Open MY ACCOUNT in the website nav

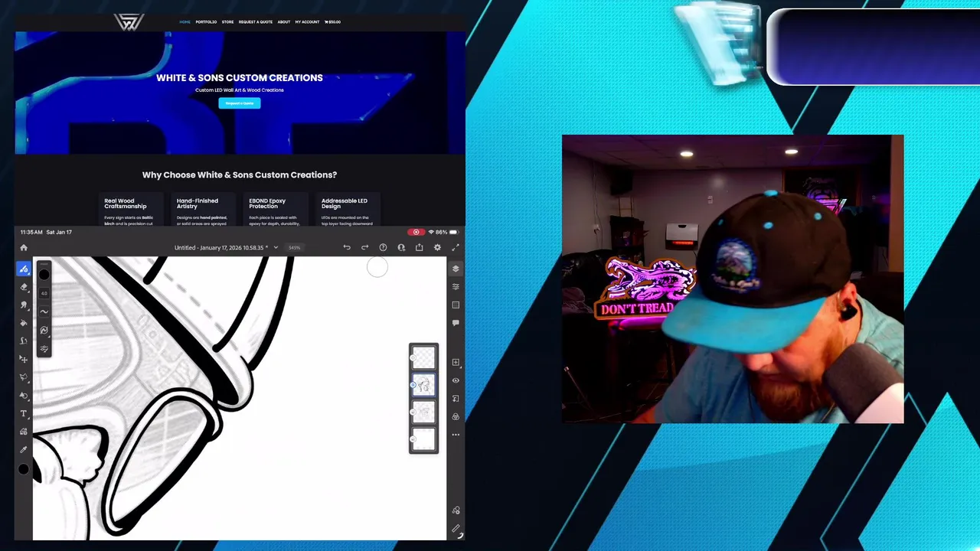307,21
